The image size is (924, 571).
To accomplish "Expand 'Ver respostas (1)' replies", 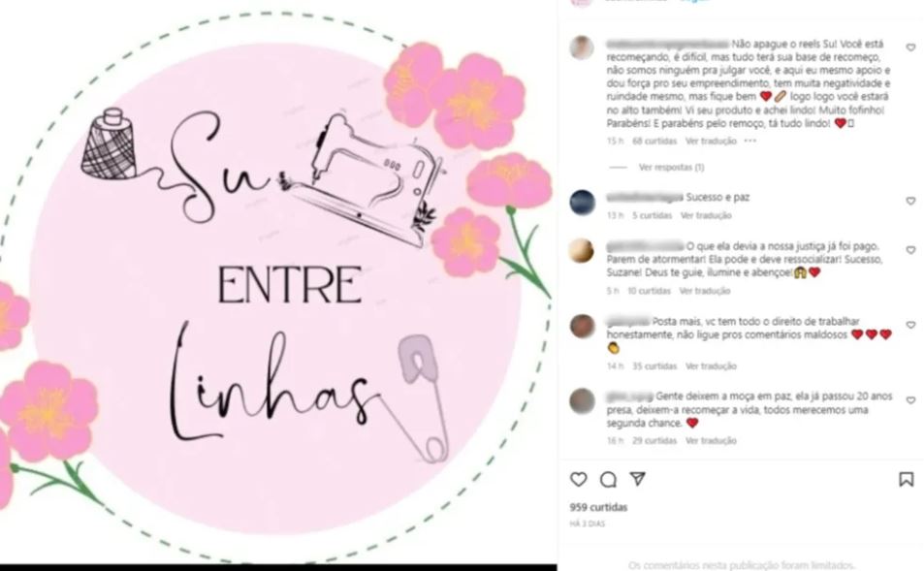I will (x=671, y=168).
